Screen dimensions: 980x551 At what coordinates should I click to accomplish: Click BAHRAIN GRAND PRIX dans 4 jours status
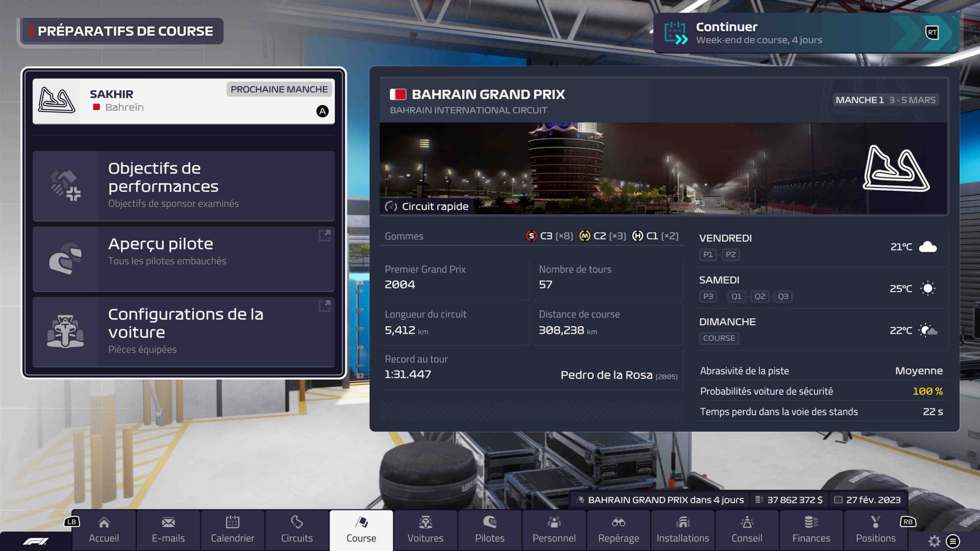(x=666, y=500)
